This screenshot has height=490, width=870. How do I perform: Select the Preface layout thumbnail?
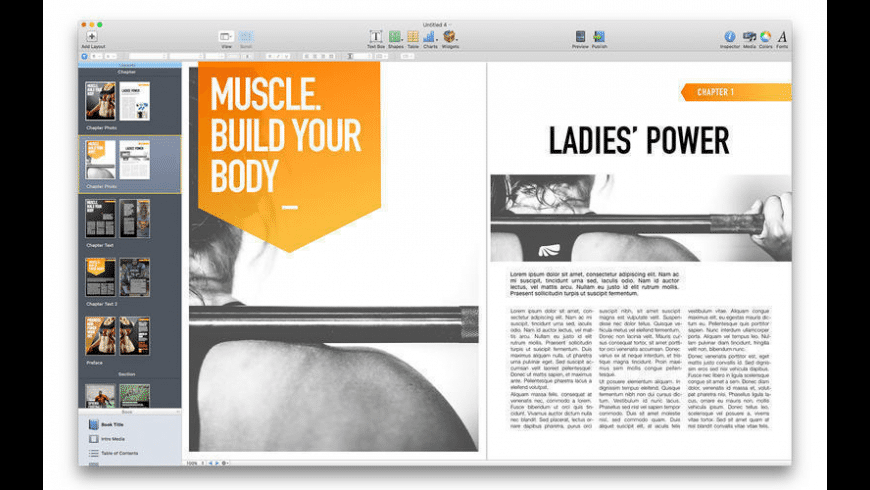click(118, 336)
